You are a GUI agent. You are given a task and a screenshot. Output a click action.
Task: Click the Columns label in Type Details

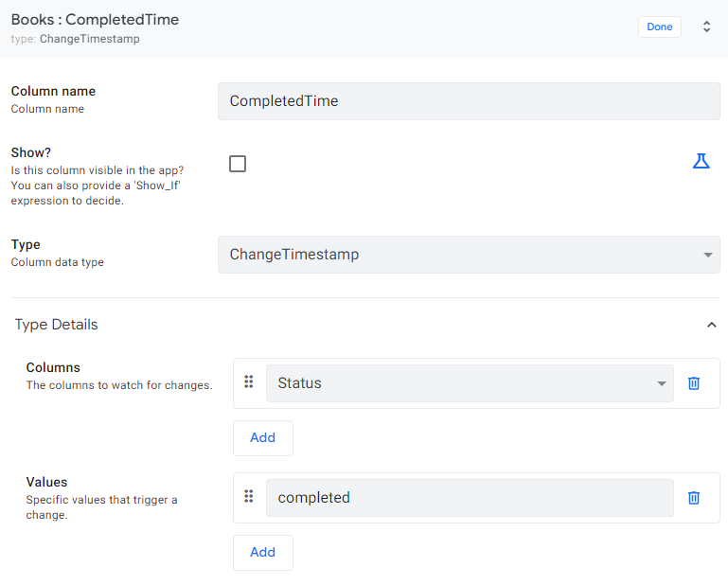pyautogui.click(x=53, y=367)
